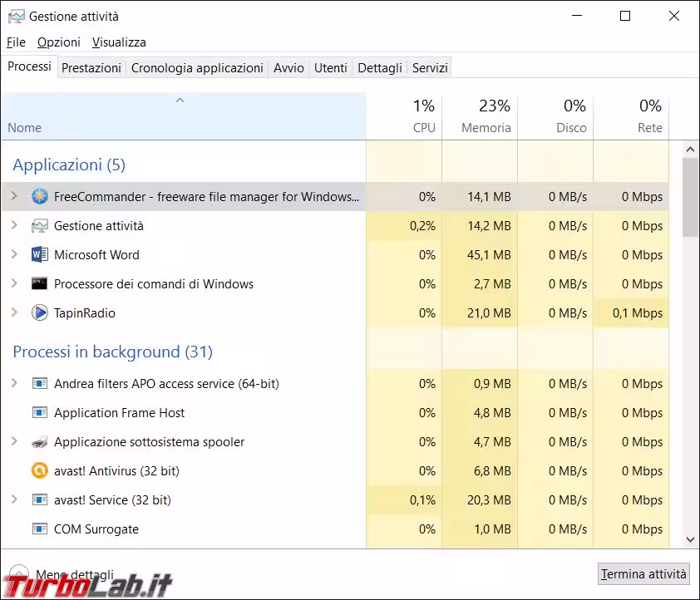The height and width of the screenshot is (600, 700).
Task: Click avast! Service's 0,1% CPU value
Action: tap(422, 500)
